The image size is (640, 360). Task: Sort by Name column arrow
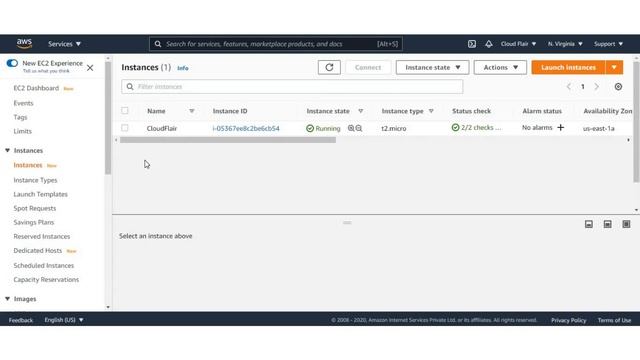point(191,111)
